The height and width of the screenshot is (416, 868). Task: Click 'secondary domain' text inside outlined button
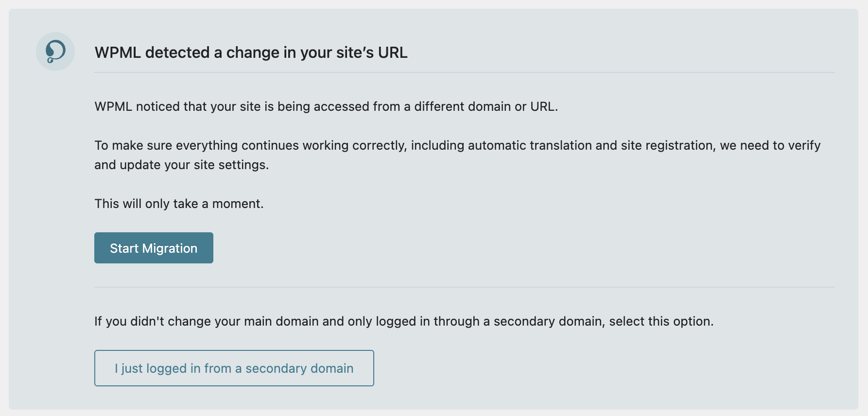pyautogui.click(x=299, y=368)
